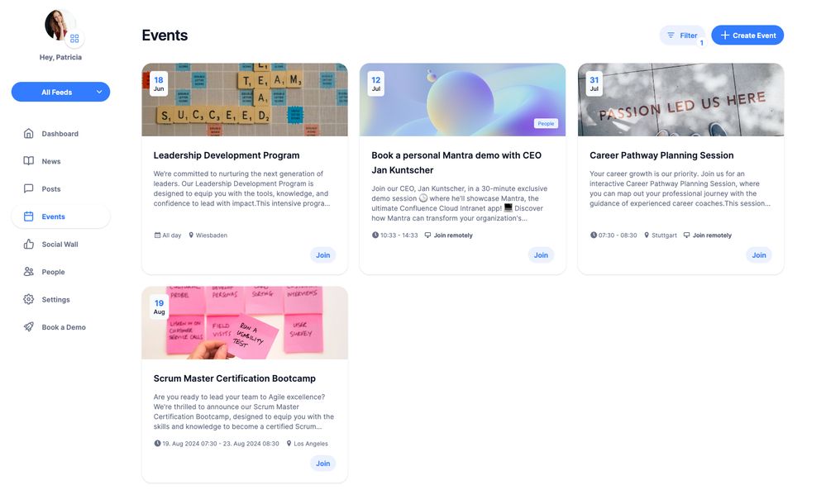Image resolution: width=826 pixels, height=504 pixels.
Task: Open the Scrum Master Certification Bootcamp title
Action: [235, 378]
